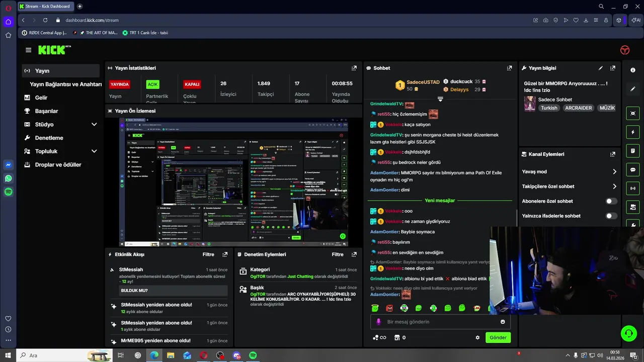This screenshot has height=362, width=644.
Task: Open chat settings gear icon
Action: pos(477,337)
